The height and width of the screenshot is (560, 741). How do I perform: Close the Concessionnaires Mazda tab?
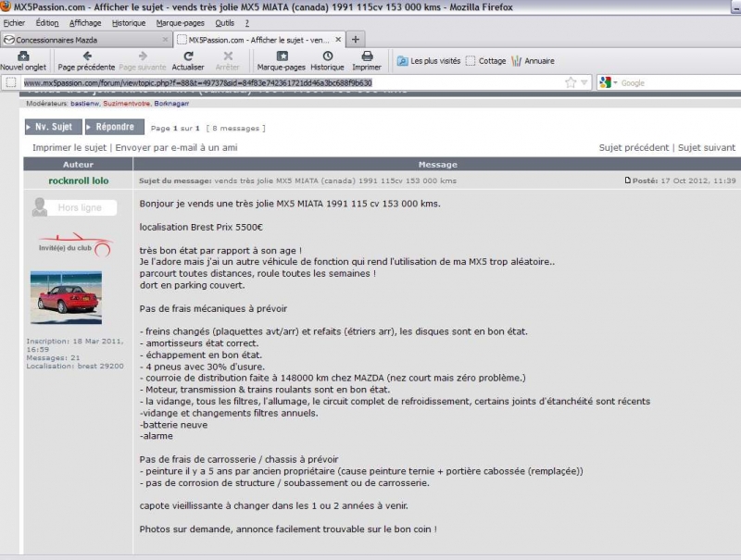click(165, 40)
